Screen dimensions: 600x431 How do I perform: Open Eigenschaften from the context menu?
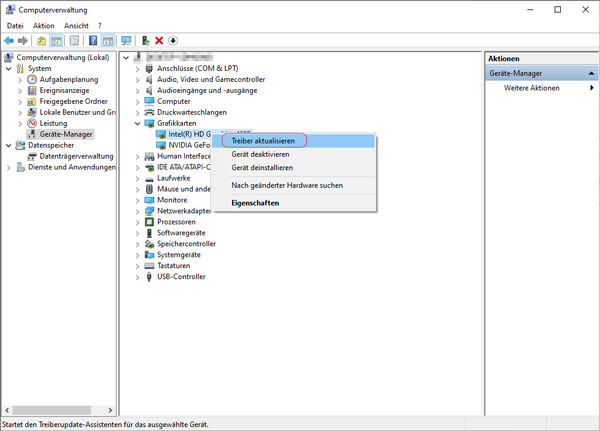tap(255, 203)
